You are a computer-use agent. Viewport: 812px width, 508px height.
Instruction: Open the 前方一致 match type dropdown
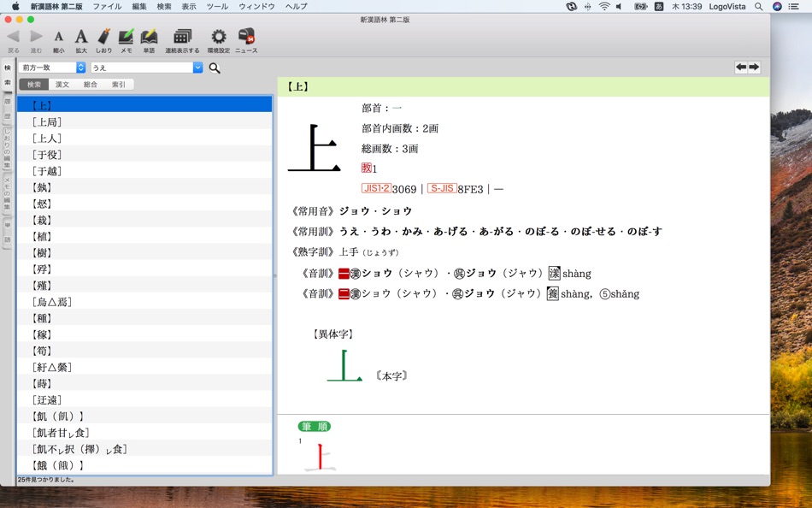tap(52, 68)
